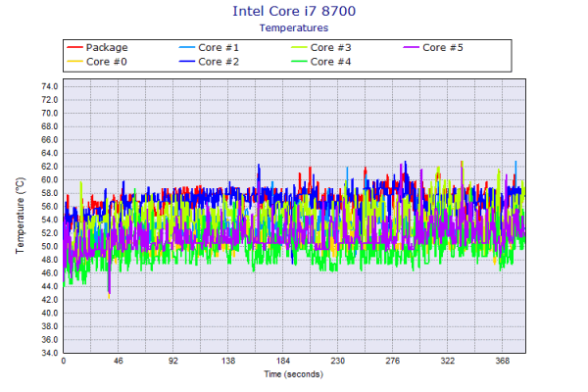Screen dimensions: 588x392
Task: Click the Core #0 legend entry
Action: [x=97, y=62]
